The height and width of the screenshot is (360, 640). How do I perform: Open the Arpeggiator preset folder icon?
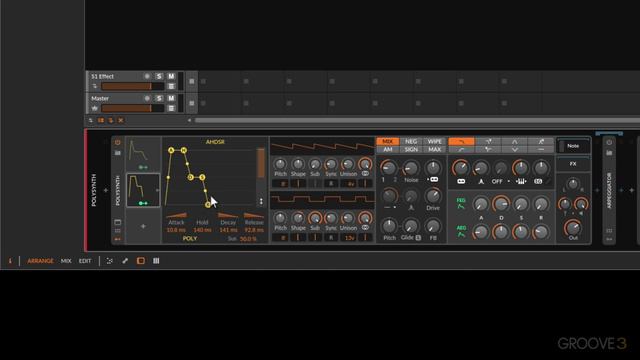click(609, 153)
